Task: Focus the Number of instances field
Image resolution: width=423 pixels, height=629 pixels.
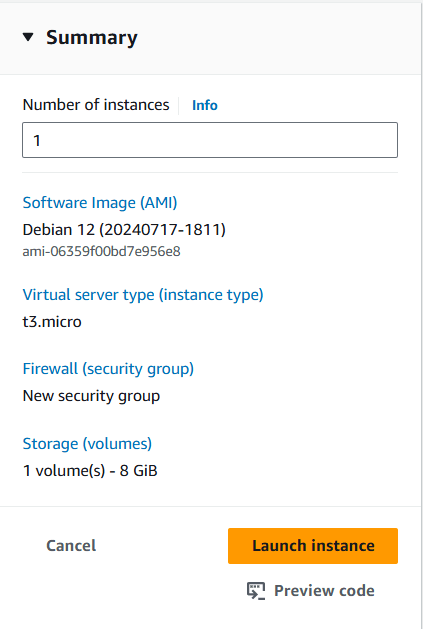Action: [x=210, y=140]
